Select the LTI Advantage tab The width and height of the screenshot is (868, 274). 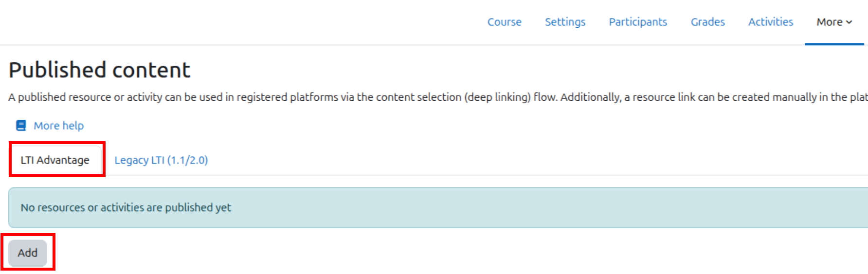[x=55, y=160]
